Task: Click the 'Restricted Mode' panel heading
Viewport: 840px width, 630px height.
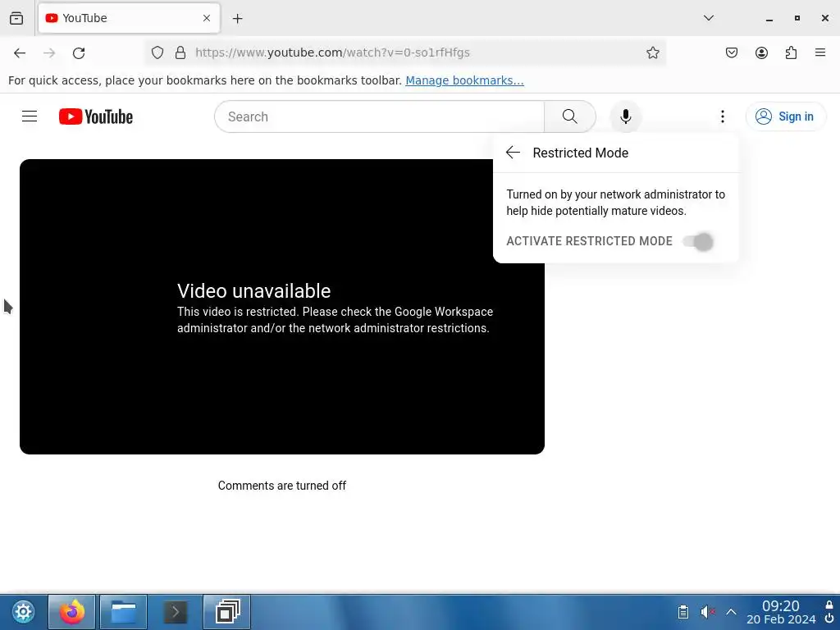Action: pos(580,153)
